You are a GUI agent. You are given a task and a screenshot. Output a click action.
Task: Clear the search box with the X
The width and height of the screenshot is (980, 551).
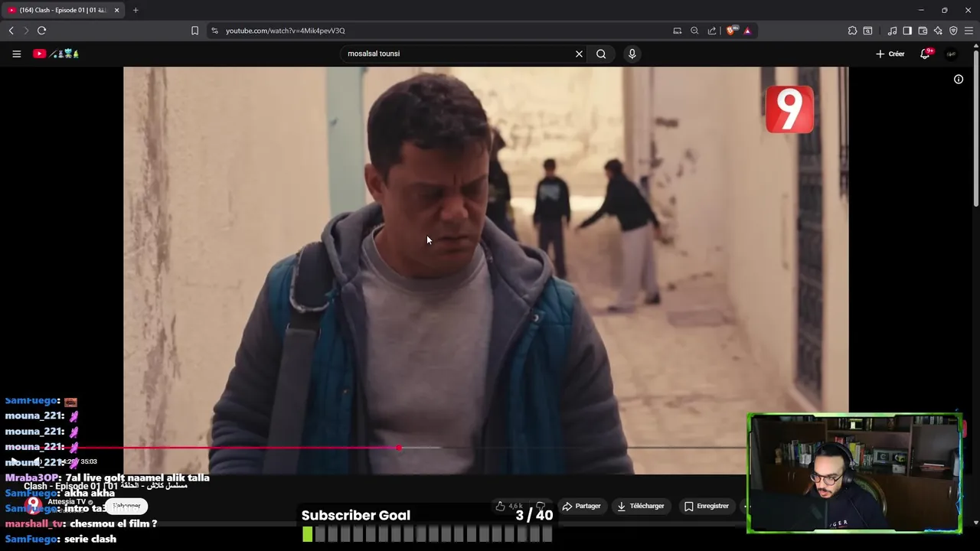pos(579,54)
